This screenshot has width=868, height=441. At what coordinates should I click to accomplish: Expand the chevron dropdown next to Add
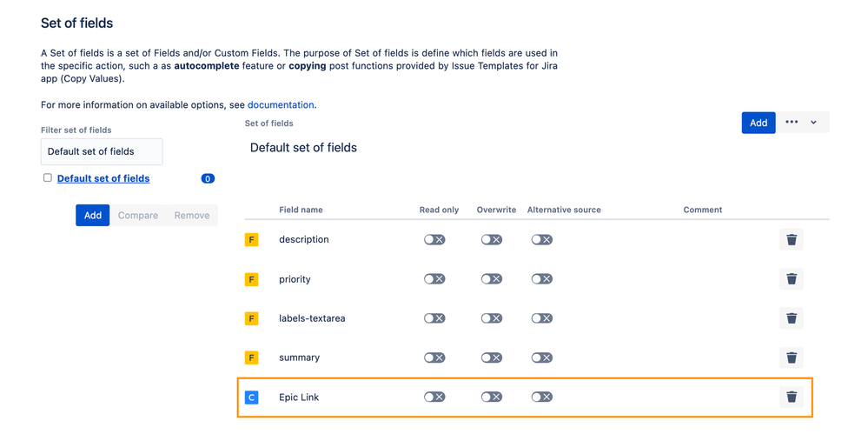click(x=813, y=123)
